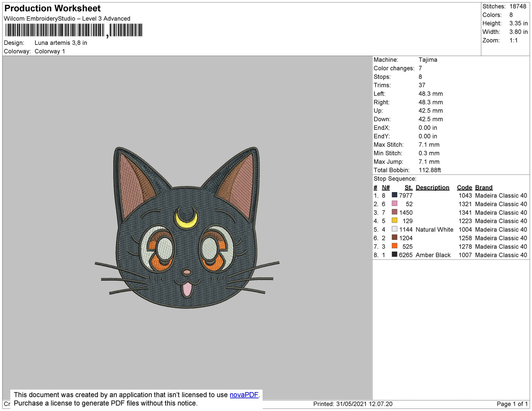This screenshot has width=532, height=411.
Task: Click the Code column header
Action: (x=464, y=187)
